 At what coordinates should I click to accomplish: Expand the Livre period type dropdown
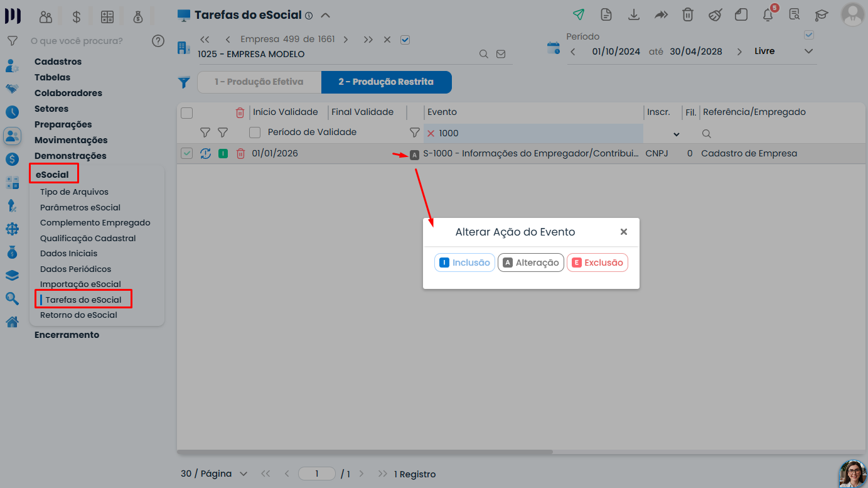point(808,52)
